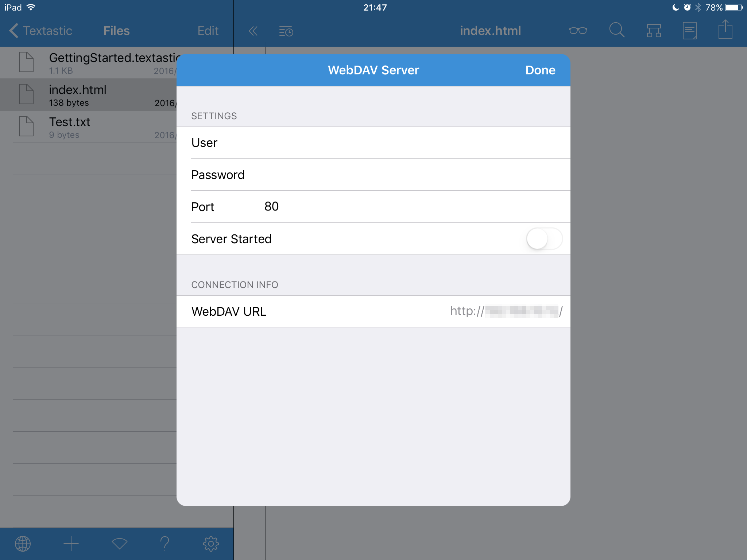747x560 pixels.
Task: Open file properties document icon
Action: [689, 31]
